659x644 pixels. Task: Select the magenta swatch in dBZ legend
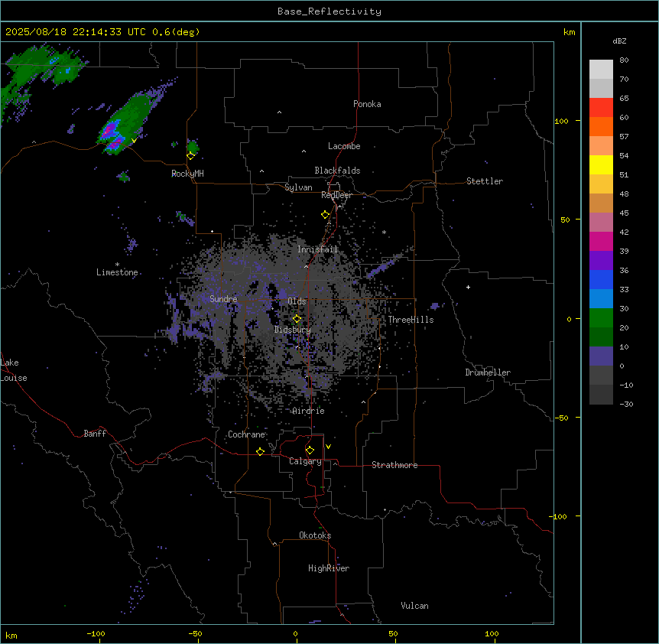click(x=601, y=241)
